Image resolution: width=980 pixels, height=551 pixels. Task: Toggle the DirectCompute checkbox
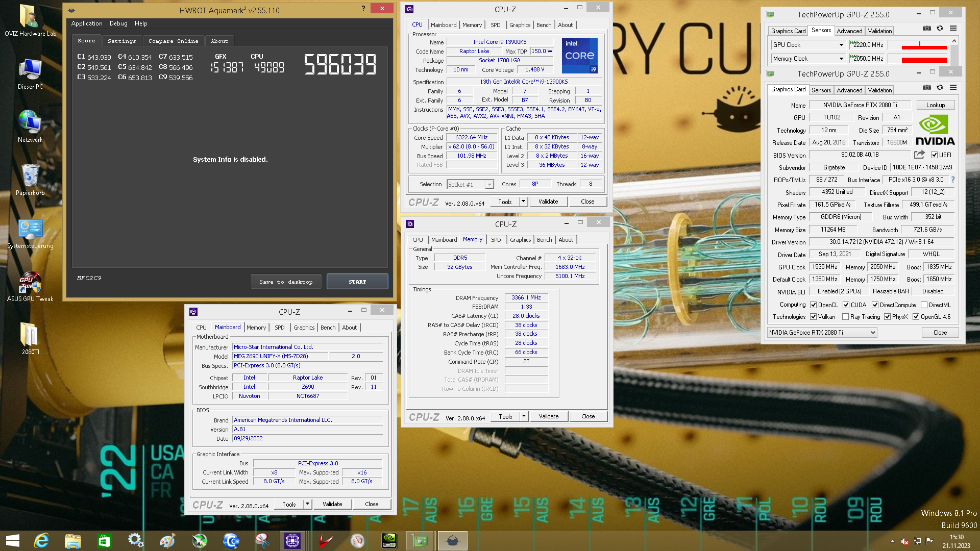[x=875, y=305]
